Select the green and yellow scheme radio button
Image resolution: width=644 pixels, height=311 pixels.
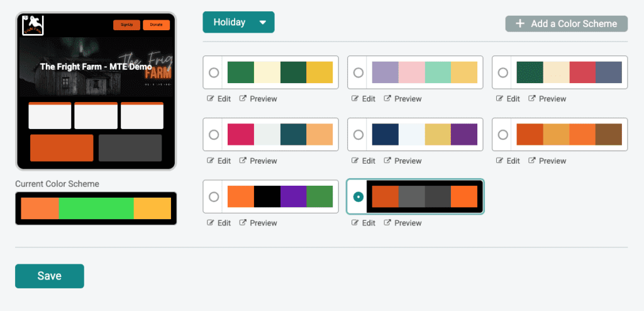point(214,72)
